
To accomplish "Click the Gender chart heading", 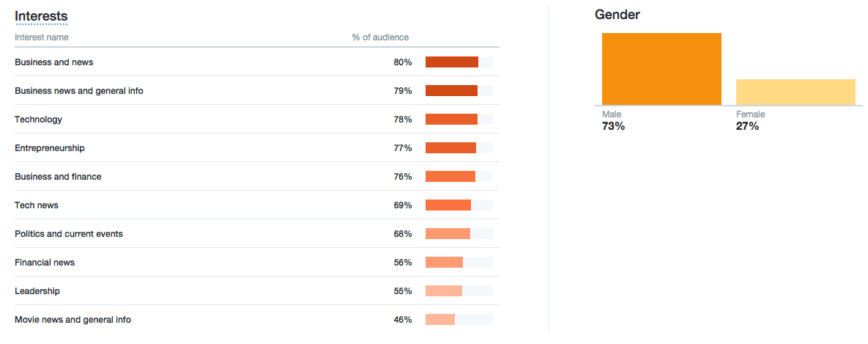I will 617,15.
